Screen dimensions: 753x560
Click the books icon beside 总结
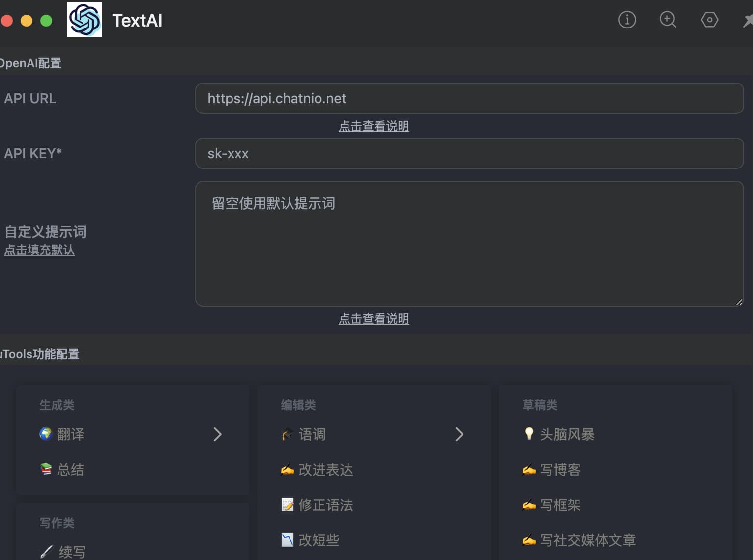[x=46, y=469]
